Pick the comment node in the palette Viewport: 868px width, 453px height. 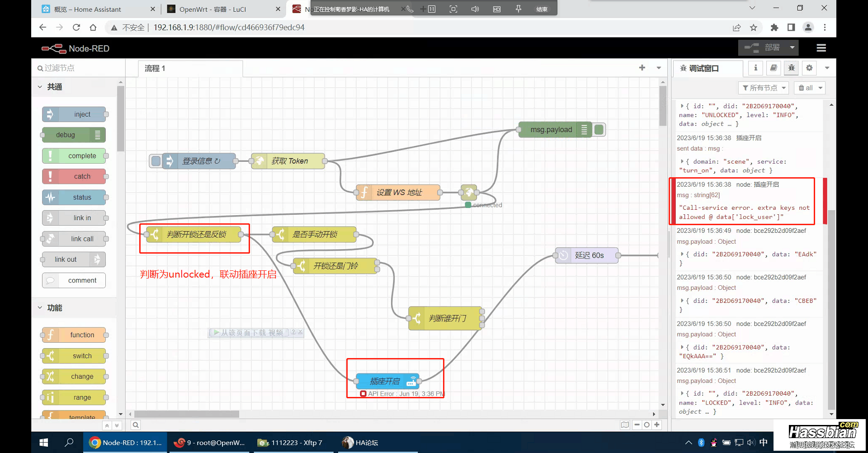pyautogui.click(x=74, y=280)
